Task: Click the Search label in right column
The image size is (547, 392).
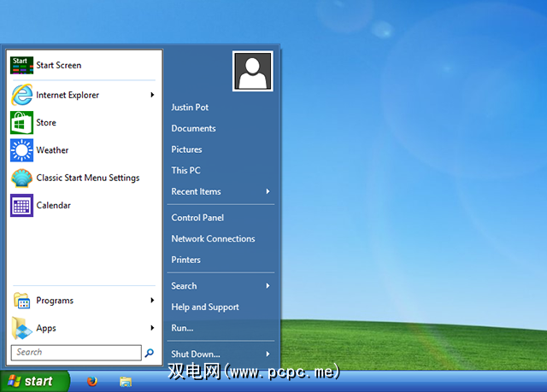Action: [184, 286]
